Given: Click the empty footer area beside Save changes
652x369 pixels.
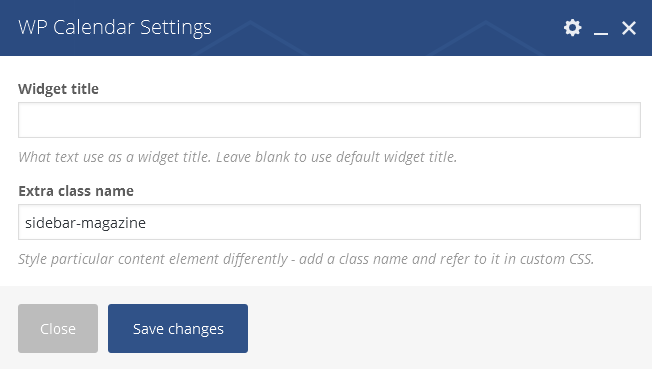Looking at the screenshot, I should point(449,329).
